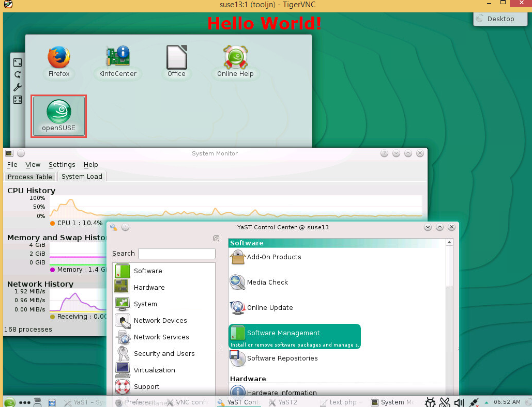Click System Monitor titlebar help button
The height and width of the screenshot is (407, 532).
[384, 153]
